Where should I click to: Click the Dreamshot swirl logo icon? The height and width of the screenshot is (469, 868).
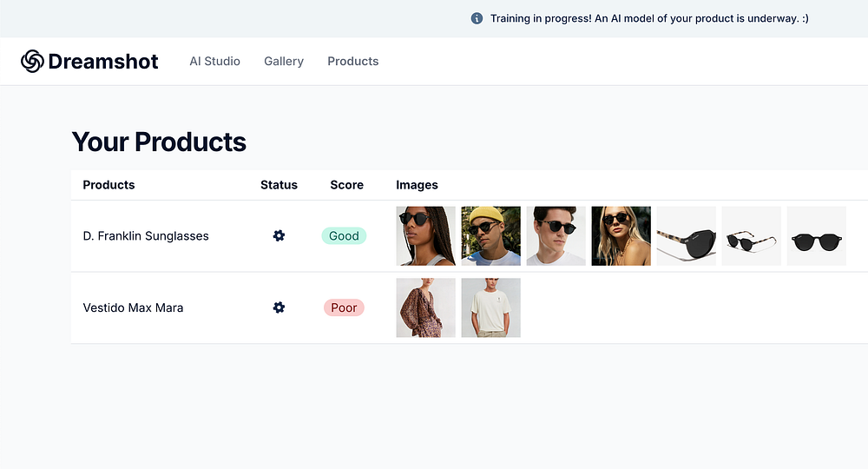tap(33, 61)
